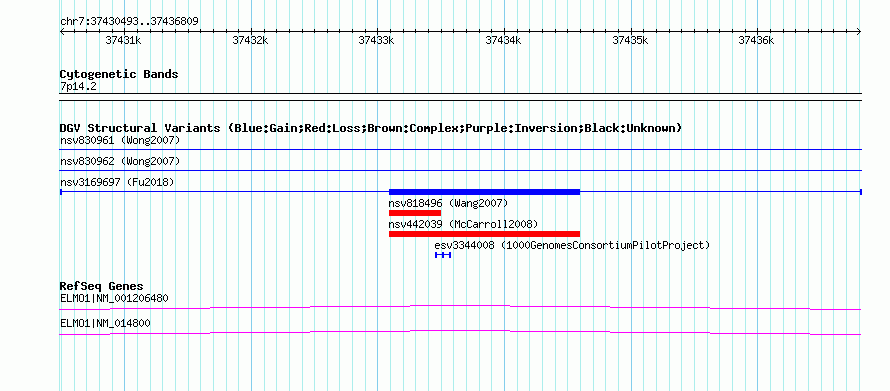Click the 37431k ruler tick label
890x391 pixels.
tap(123, 40)
